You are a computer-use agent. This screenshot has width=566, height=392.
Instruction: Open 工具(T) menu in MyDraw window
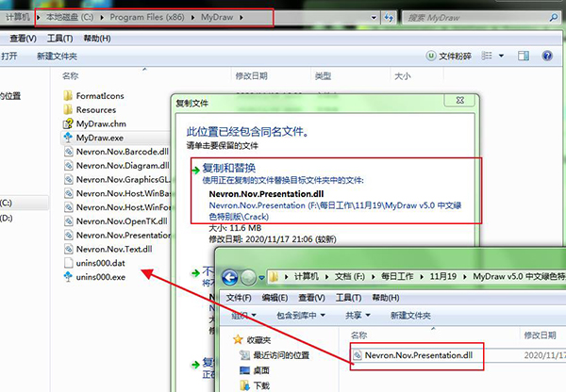(x=60, y=39)
